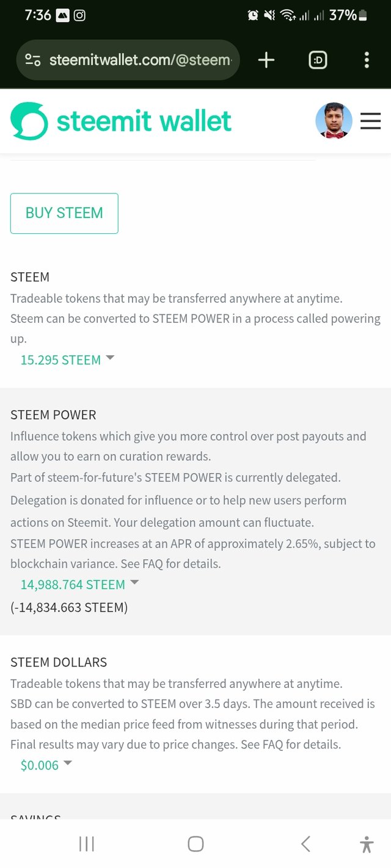Screen dimensions: 391x868
Task: Open the browser tab switcher
Action: click(x=318, y=60)
